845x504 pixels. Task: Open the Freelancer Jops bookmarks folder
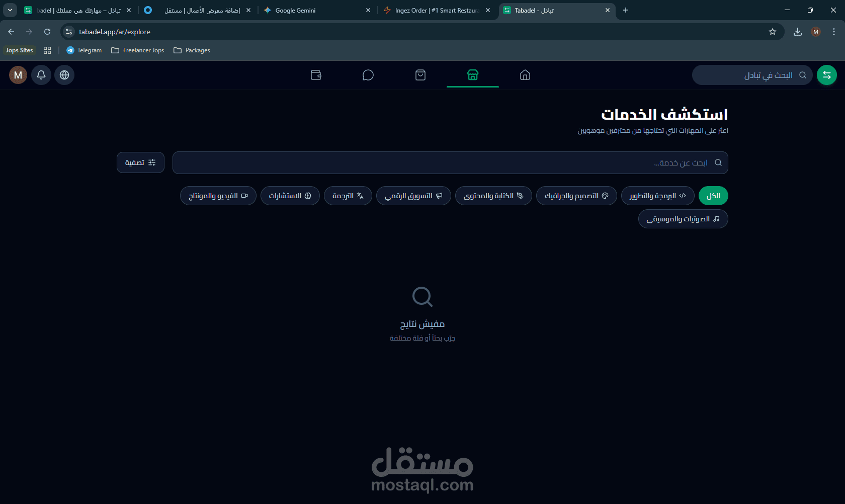(x=138, y=50)
